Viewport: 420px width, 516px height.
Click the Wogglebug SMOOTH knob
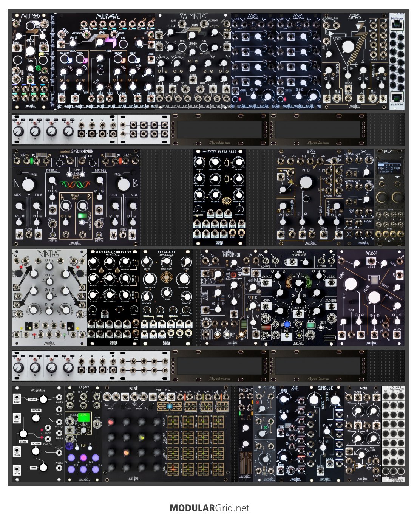[x=36, y=418]
